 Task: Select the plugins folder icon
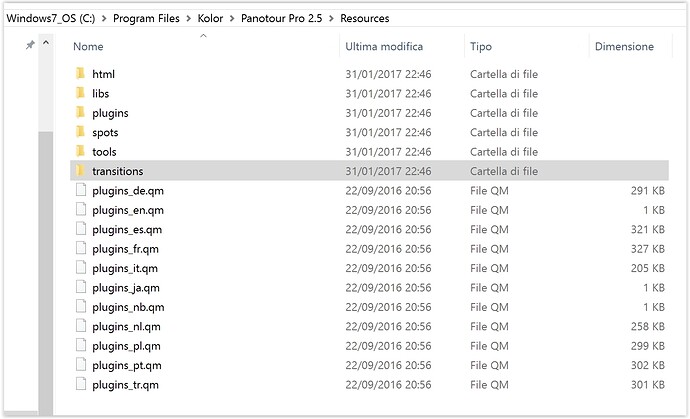(x=81, y=112)
